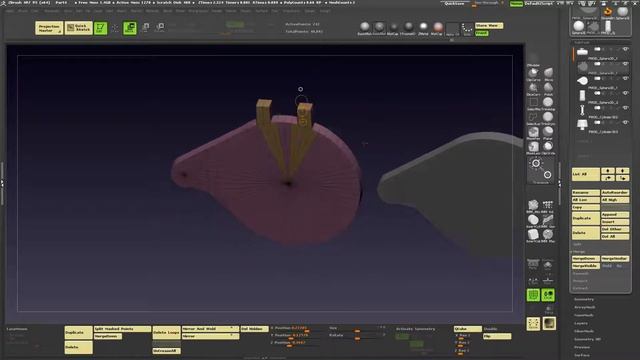Expand the Split section
The height and width of the screenshot is (360, 640).
[x=577, y=244]
